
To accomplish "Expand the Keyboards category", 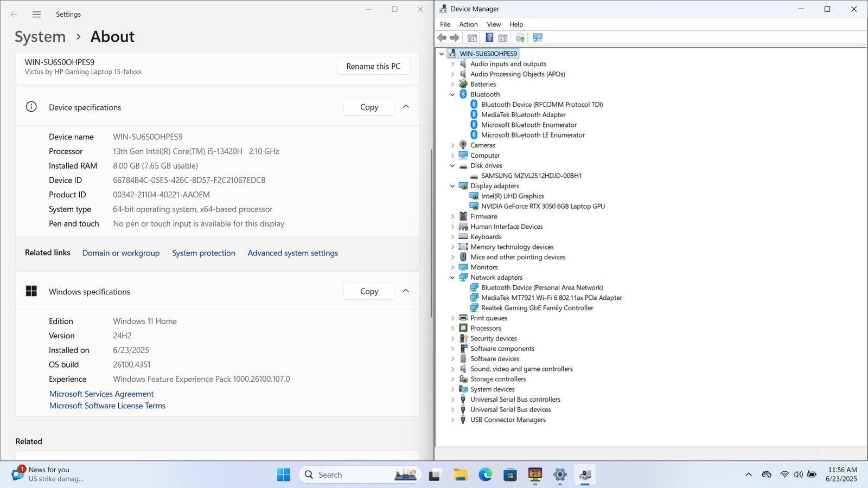I will pyautogui.click(x=452, y=237).
